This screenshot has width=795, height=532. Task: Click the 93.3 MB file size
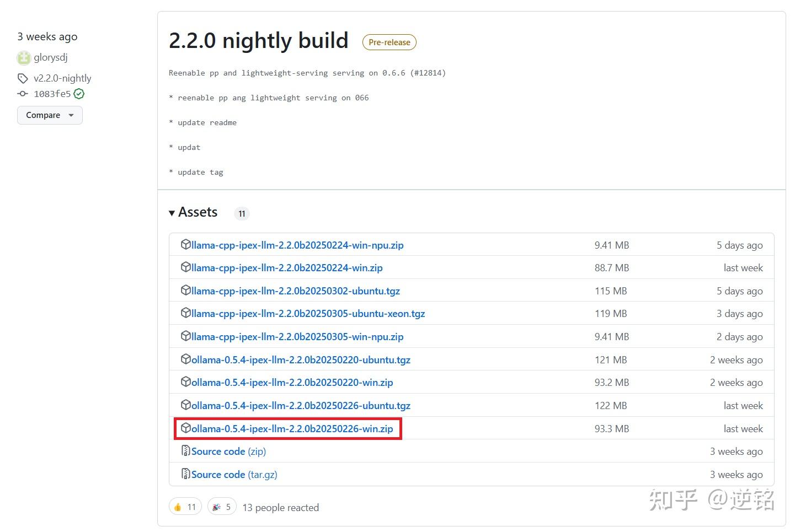click(612, 429)
